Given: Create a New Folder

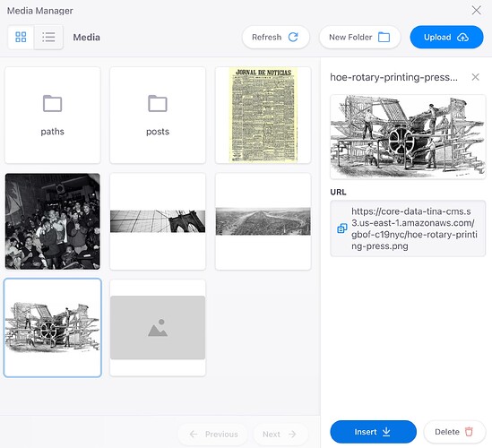Looking at the screenshot, I should [x=359, y=38].
